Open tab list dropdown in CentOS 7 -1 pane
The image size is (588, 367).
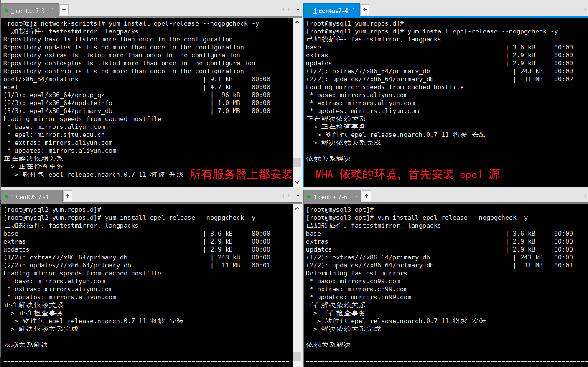[298, 196]
